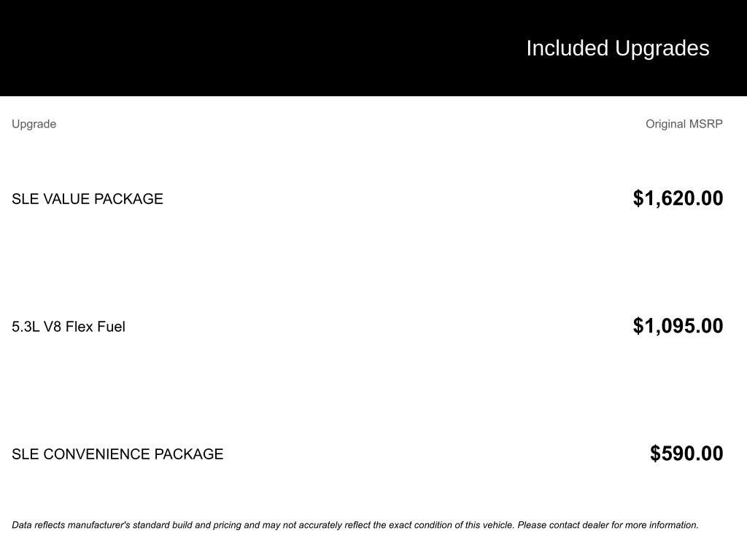747x560 pixels.
Task: Click the word "Upgrades" in the header
Action: (662, 50)
